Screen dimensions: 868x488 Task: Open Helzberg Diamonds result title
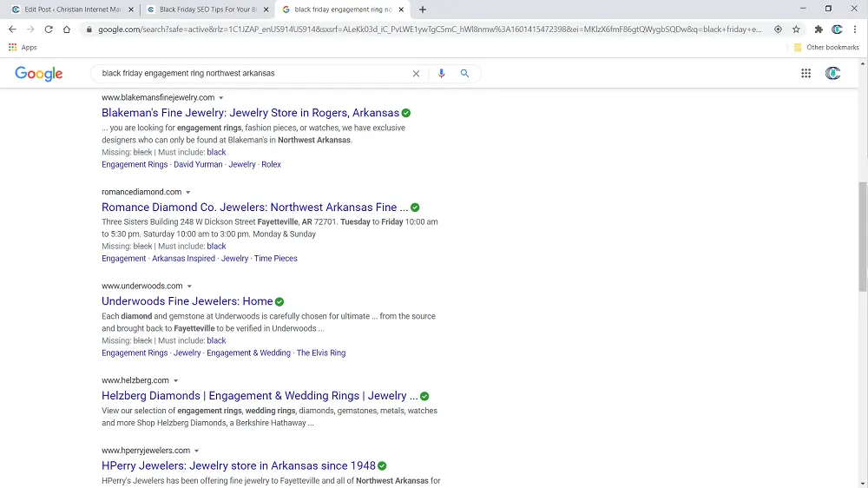click(x=260, y=396)
